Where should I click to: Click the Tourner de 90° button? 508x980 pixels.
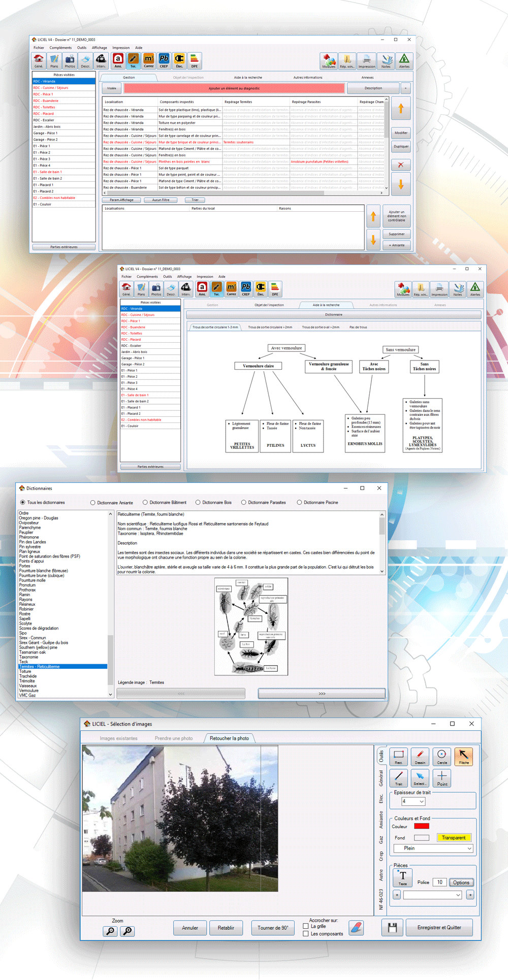273,928
